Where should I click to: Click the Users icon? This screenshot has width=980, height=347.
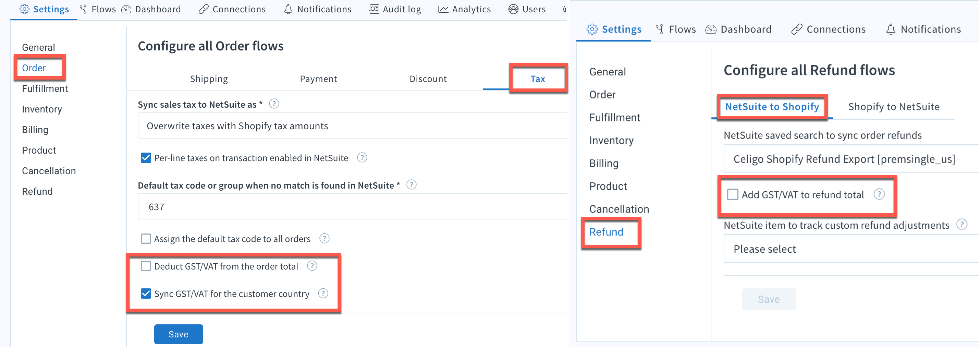[513, 9]
